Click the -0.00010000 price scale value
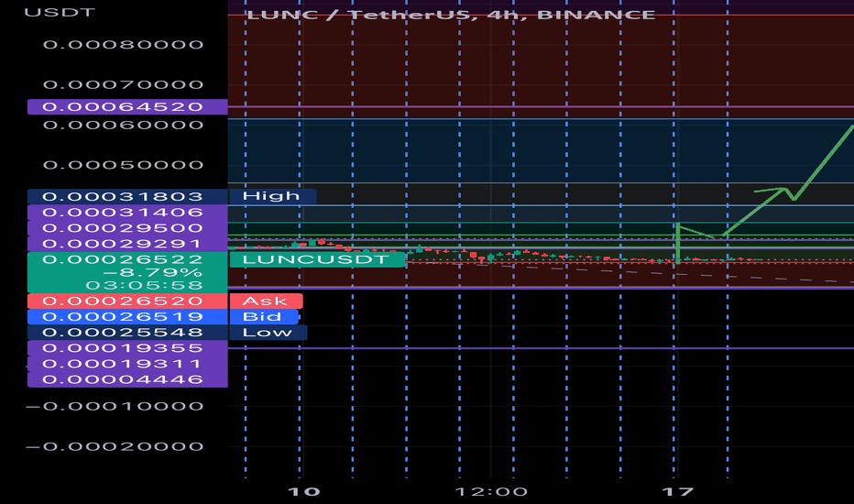The image size is (854, 504). tap(115, 406)
